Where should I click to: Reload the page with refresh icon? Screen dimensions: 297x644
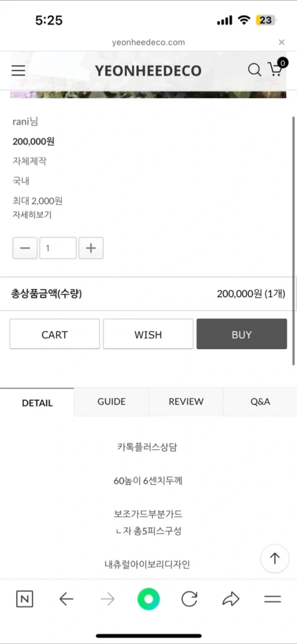tap(189, 599)
